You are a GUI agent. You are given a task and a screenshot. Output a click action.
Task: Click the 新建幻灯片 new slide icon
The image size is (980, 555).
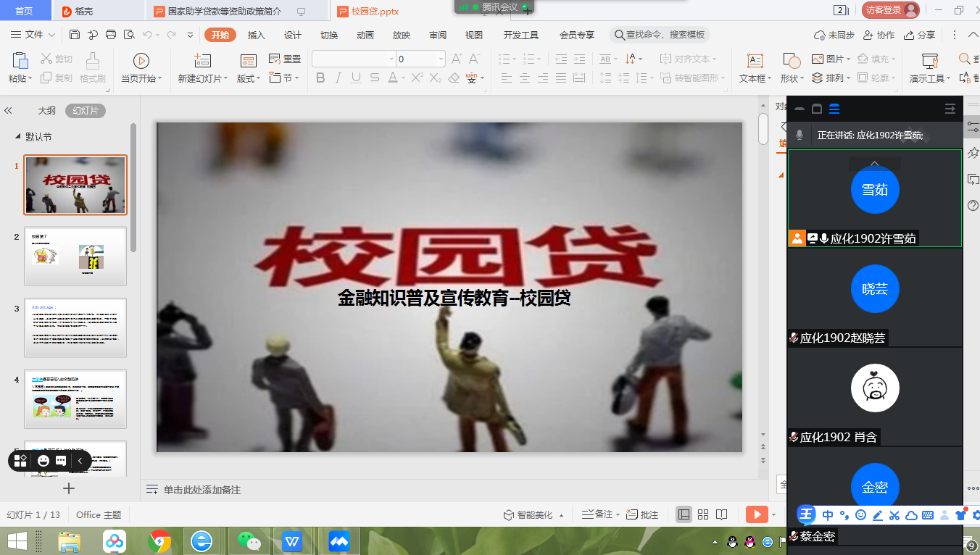tap(202, 62)
